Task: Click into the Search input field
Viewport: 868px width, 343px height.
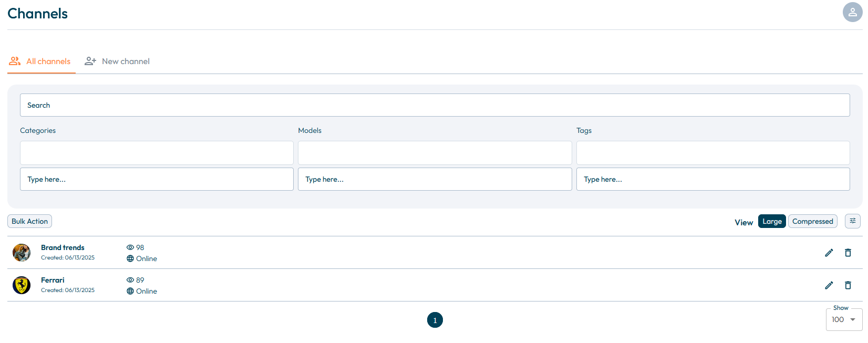Action: 435,105
